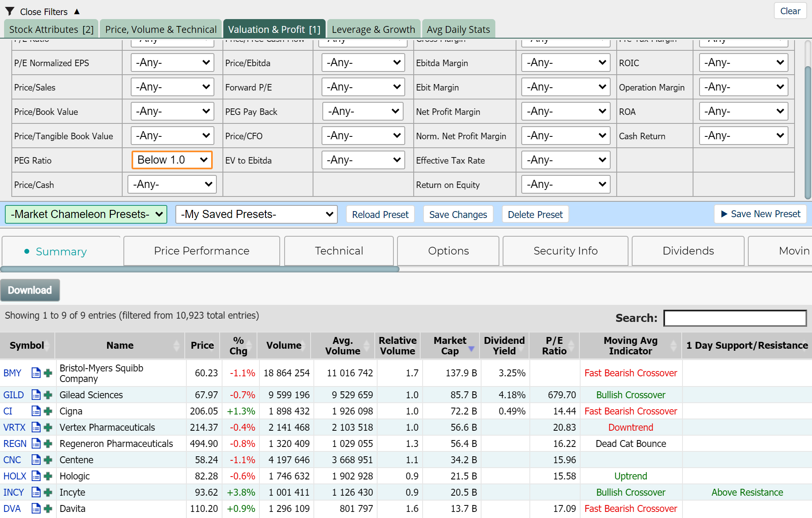Viewport: 812px width, 518px height.
Task: Click the Clear filters button
Action: (x=790, y=11)
